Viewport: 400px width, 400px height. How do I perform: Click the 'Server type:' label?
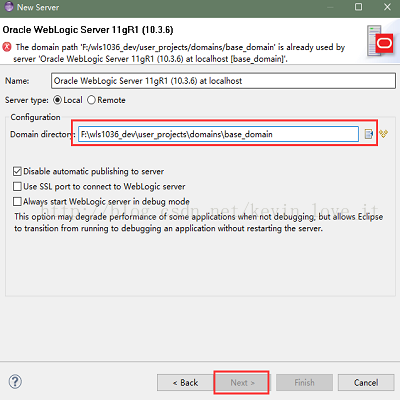(x=27, y=100)
